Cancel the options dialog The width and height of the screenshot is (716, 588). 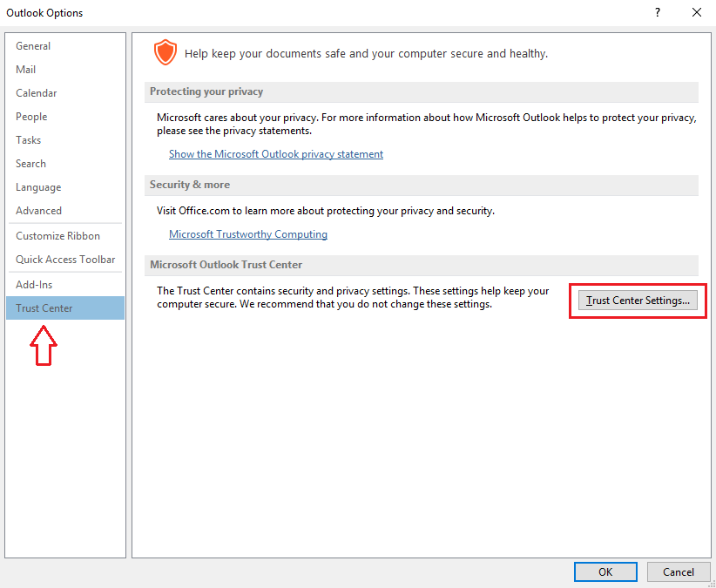point(679,572)
